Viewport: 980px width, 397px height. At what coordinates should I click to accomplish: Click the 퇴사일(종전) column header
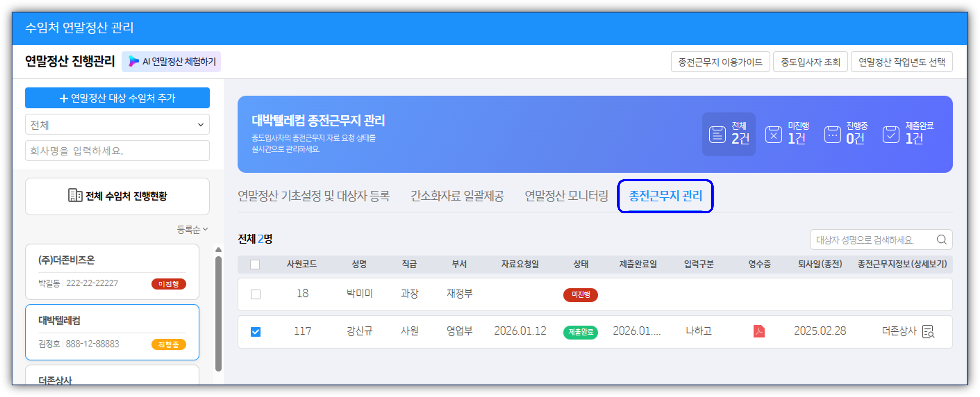pyautogui.click(x=820, y=264)
